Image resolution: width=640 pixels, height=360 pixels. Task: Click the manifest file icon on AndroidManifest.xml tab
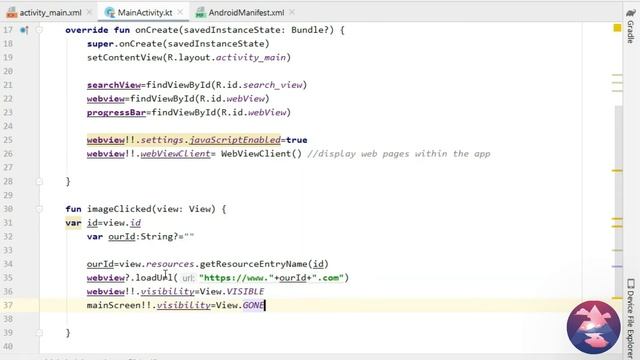pyautogui.click(x=200, y=13)
